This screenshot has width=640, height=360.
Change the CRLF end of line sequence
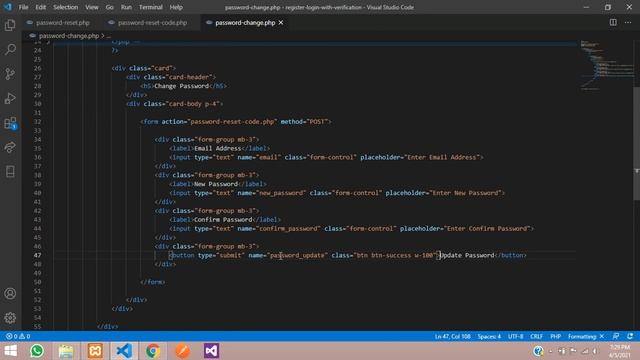(x=536, y=336)
